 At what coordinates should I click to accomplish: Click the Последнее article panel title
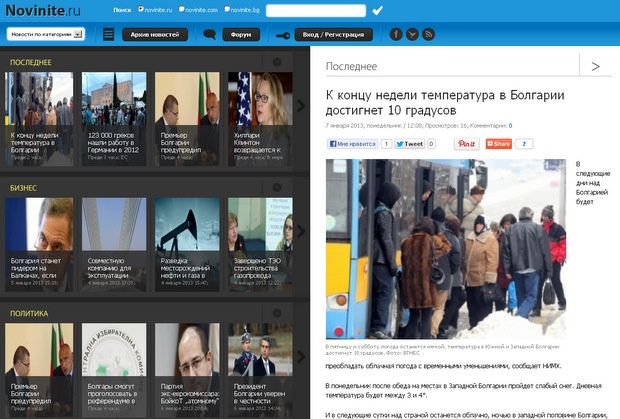351,66
